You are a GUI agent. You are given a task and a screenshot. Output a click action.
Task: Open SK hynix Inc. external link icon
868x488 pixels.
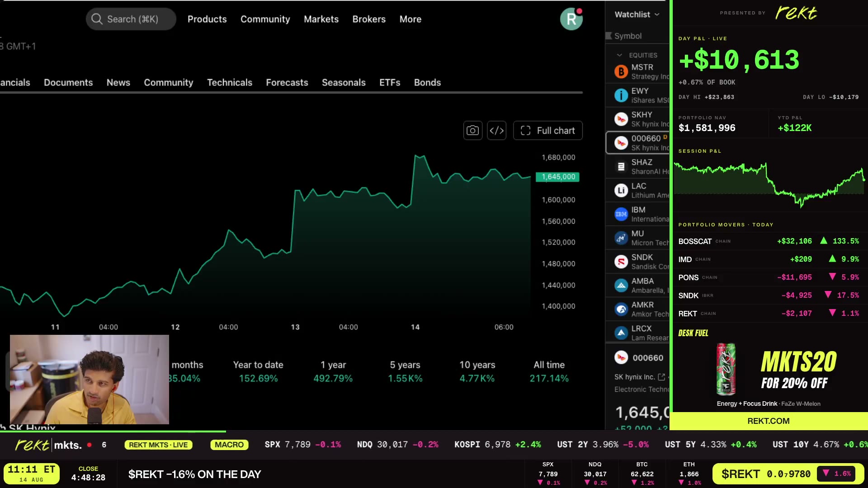[x=661, y=377]
